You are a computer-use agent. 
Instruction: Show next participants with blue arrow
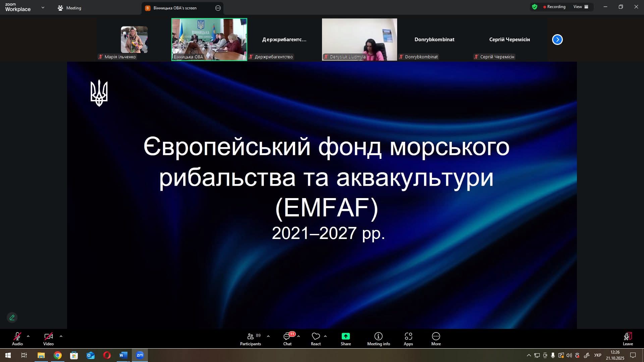pos(557,40)
